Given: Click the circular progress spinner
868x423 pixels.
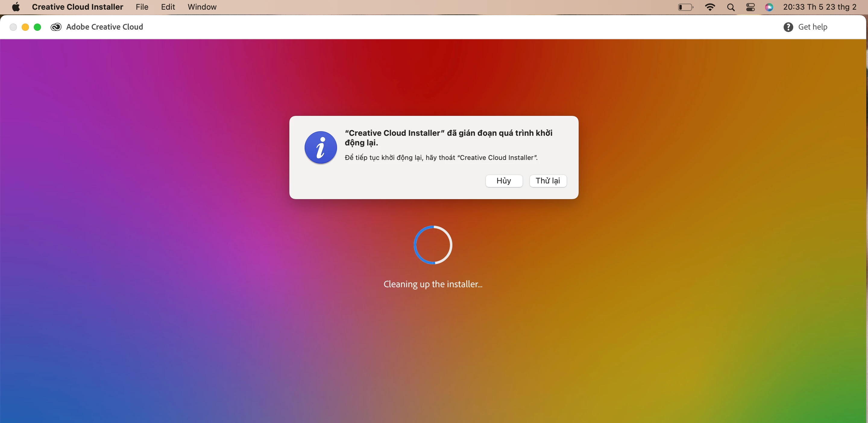Looking at the screenshot, I should [x=433, y=245].
